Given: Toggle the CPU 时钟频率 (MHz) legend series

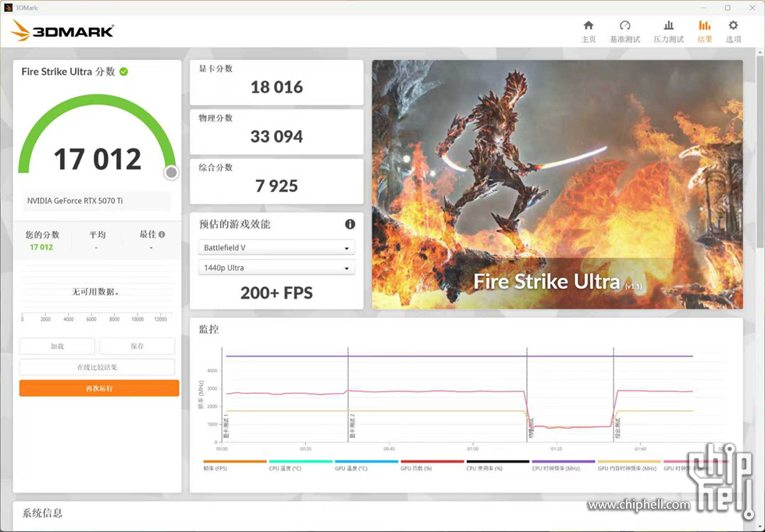Looking at the screenshot, I should pos(564,465).
